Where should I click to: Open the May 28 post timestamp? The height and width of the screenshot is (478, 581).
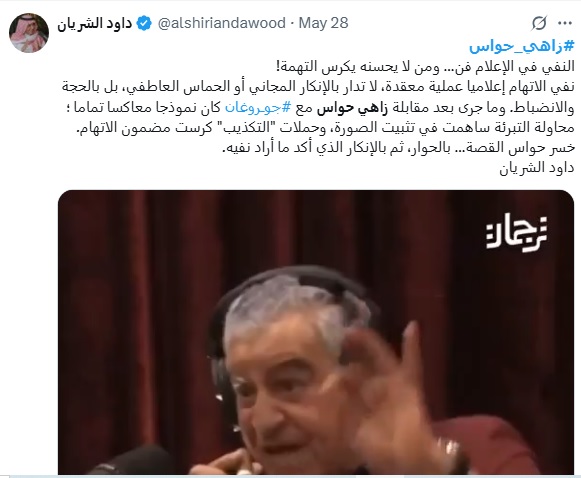tap(323, 23)
